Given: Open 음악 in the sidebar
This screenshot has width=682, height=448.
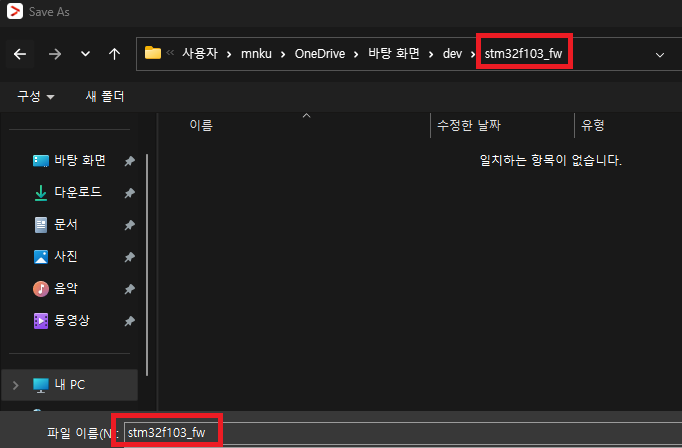Looking at the screenshot, I should (66, 288).
